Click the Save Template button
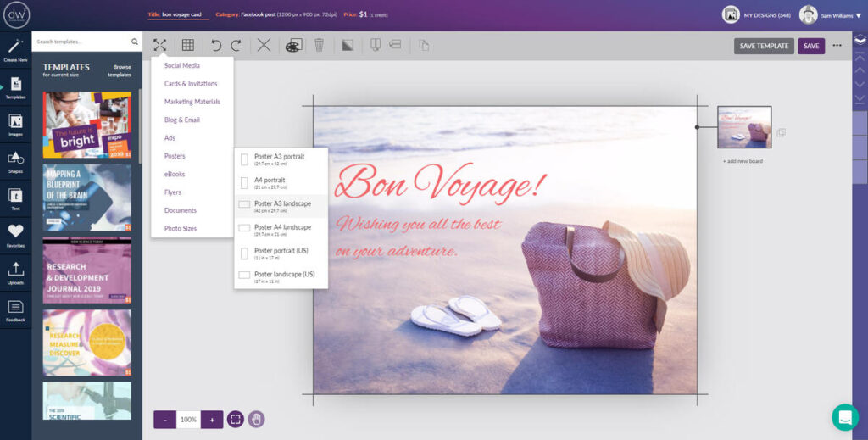Screen dimensions: 868x440 (x=764, y=46)
